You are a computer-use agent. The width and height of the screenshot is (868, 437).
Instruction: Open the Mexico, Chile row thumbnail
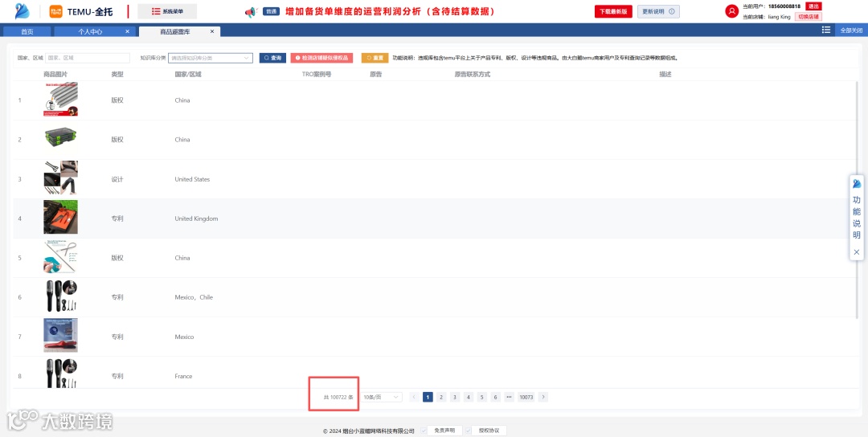point(61,296)
